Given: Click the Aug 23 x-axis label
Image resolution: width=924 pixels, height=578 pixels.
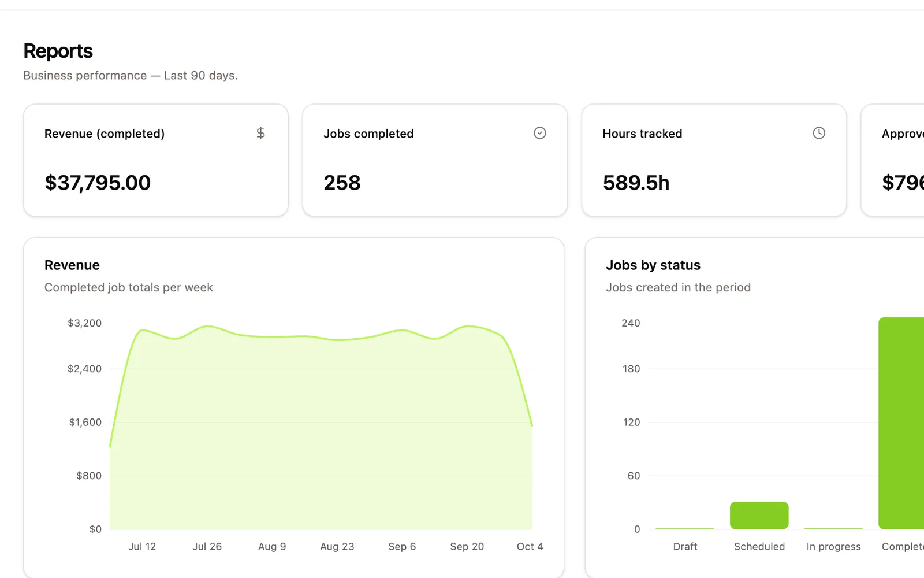Looking at the screenshot, I should 337,547.
